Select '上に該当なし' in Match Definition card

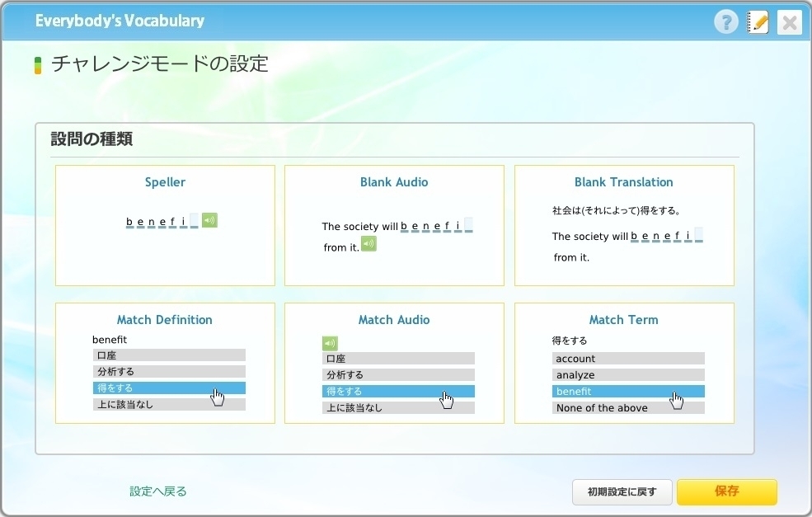169,405
